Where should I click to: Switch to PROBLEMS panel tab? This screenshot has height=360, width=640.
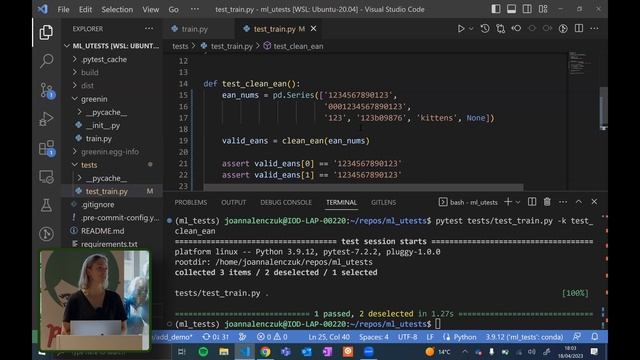point(191,202)
